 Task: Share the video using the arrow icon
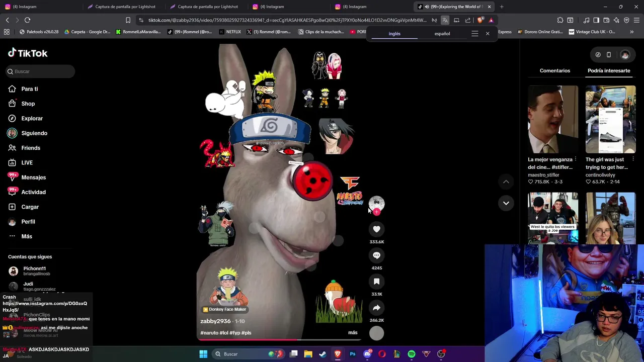pos(376,308)
